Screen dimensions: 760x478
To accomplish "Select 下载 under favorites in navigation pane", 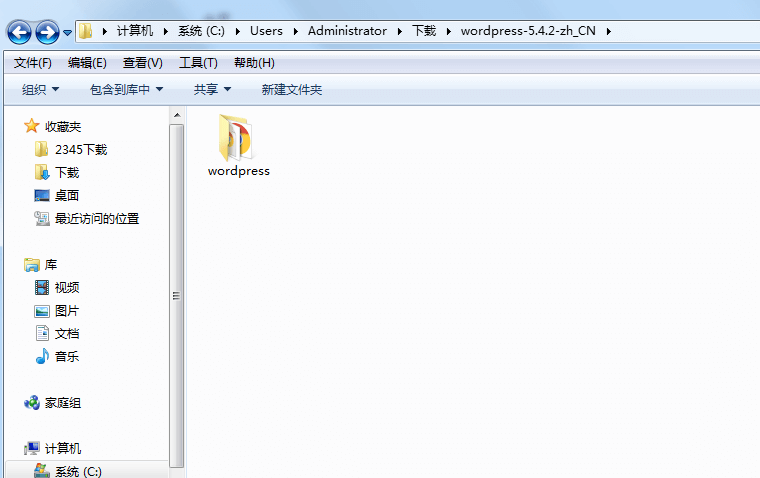I will click(x=67, y=173).
